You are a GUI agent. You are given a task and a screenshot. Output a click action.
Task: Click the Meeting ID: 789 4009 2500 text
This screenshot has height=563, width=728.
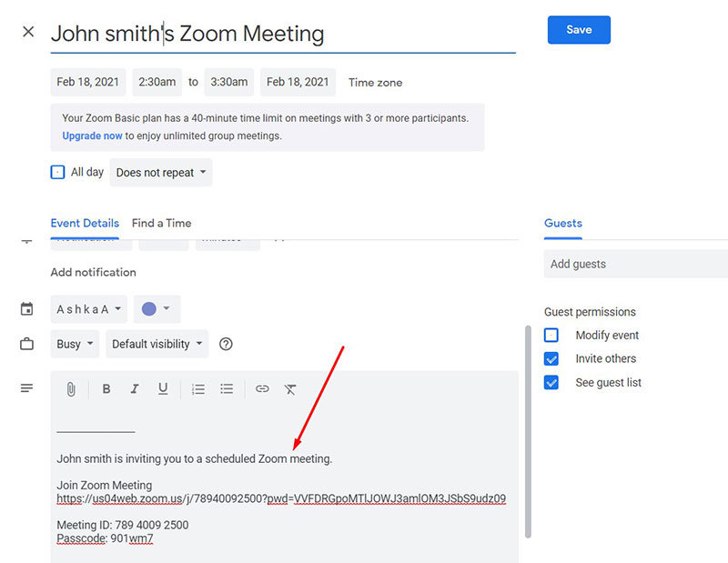click(x=123, y=525)
